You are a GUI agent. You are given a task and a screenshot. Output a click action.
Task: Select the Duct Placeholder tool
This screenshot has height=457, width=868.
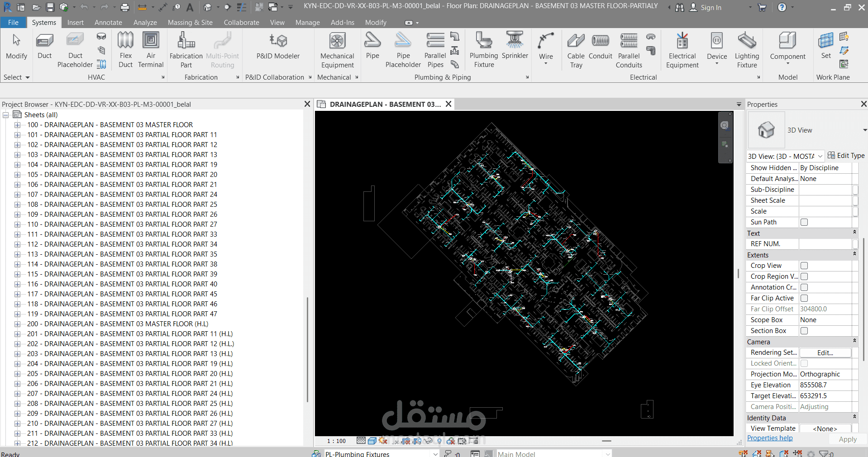75,50
